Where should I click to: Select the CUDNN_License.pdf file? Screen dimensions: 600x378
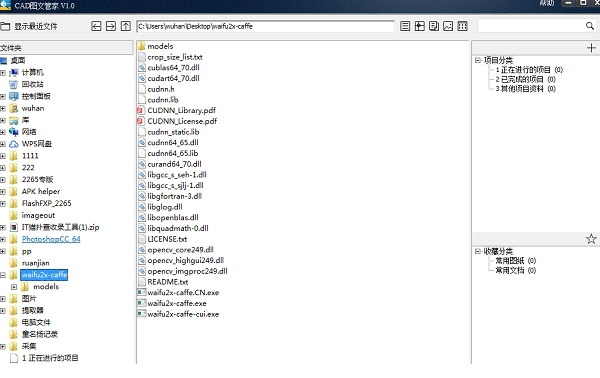182,121
